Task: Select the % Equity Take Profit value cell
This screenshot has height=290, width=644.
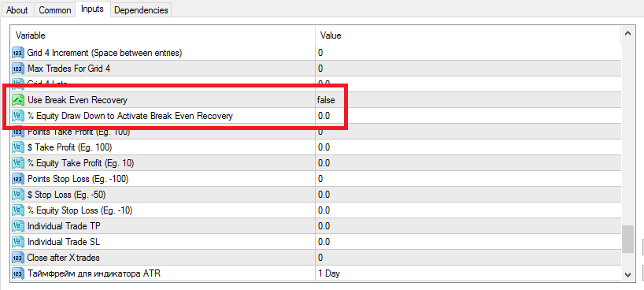Action: [468, 163]
